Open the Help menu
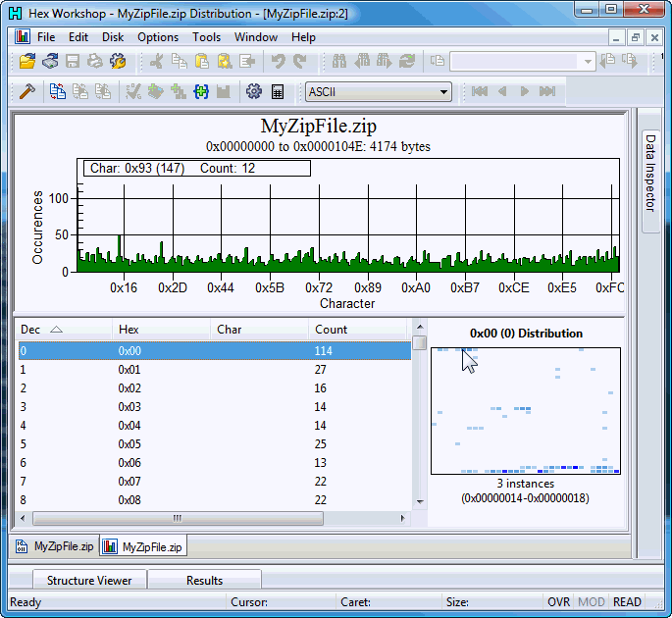 click(303, 37)
